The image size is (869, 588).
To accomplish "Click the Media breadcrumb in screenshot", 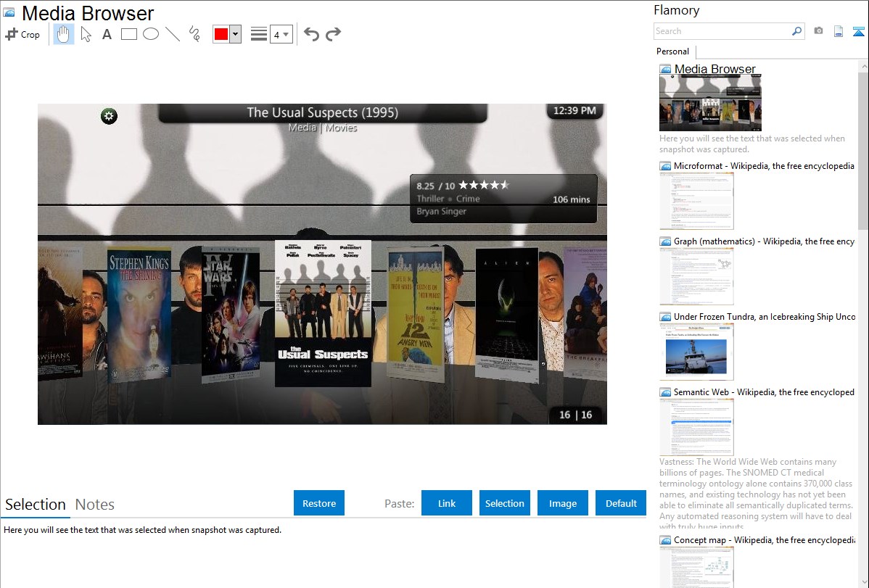I will click(302, 128).
